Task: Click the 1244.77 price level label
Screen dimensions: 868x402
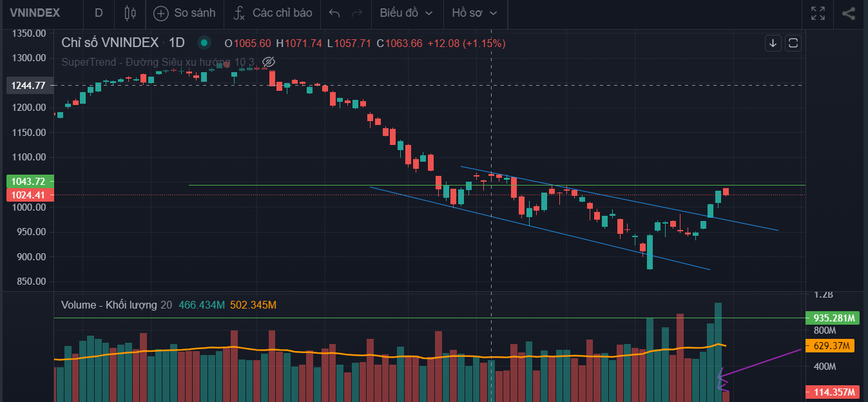Action: point(30,85)
